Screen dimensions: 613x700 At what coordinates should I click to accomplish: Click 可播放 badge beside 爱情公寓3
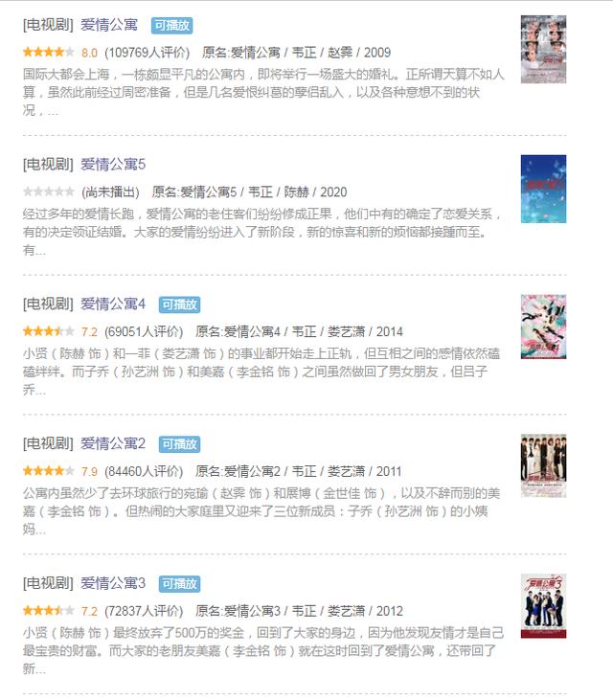pyautogui.click(x=179, y=583)
